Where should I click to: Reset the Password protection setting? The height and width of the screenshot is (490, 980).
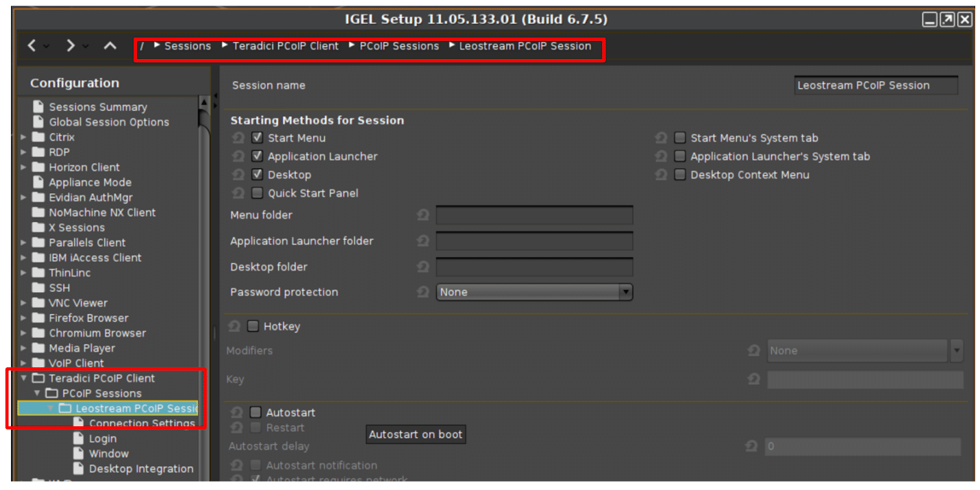(x=423, y=292)
